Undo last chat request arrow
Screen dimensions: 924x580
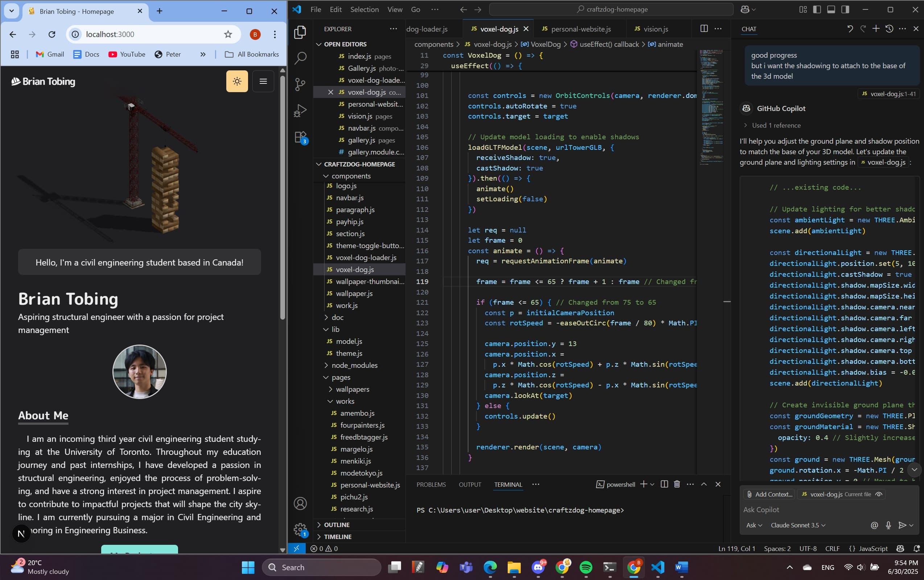850,28
